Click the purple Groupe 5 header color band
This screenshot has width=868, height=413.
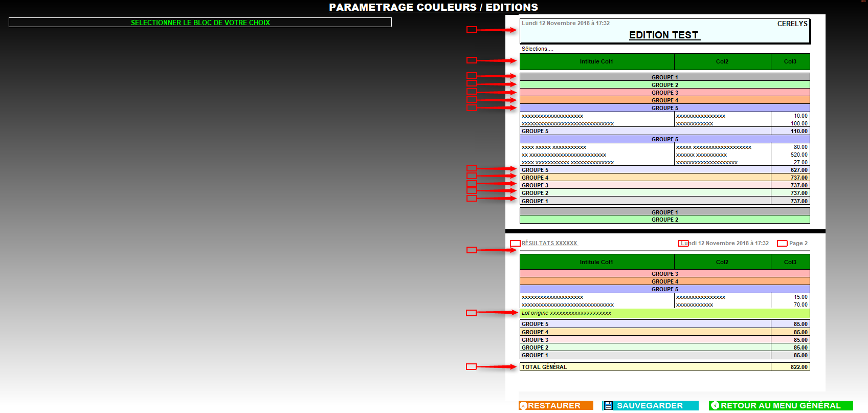click(664, 108)
